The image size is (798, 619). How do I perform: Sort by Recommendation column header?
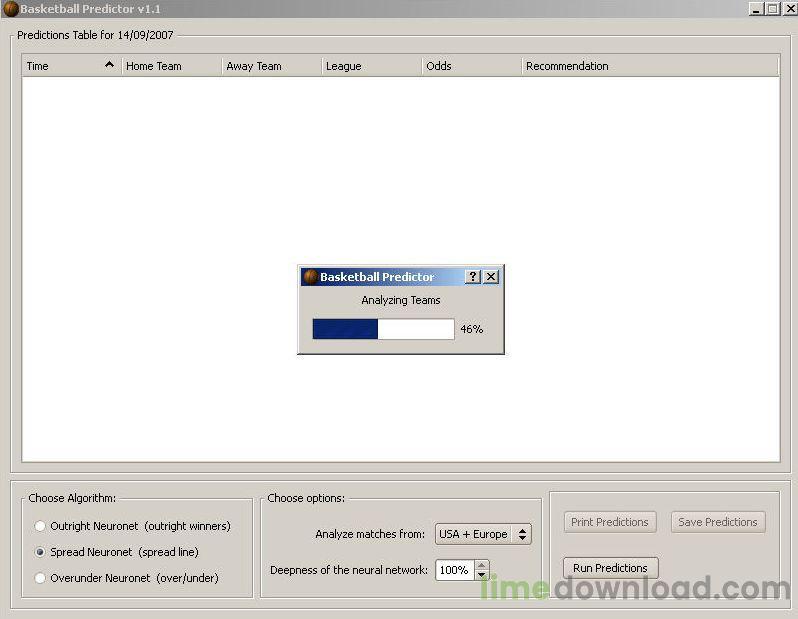tap(650, 66)
